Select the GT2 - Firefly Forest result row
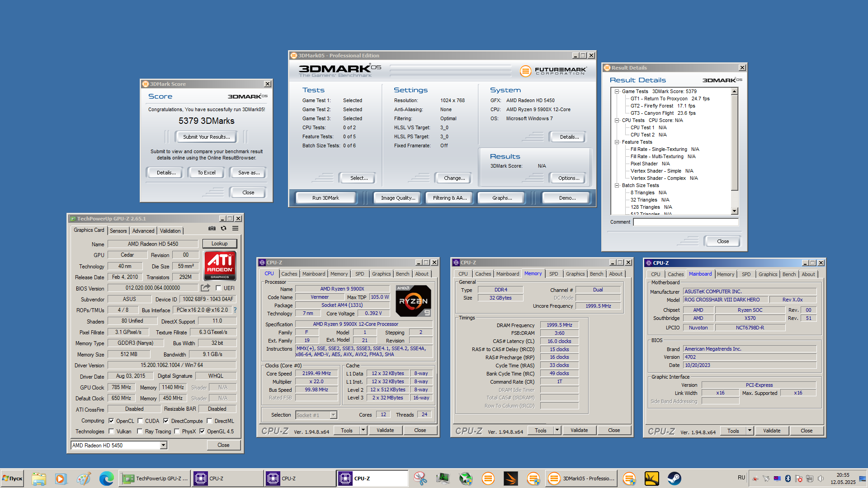 tap(663, 106)
